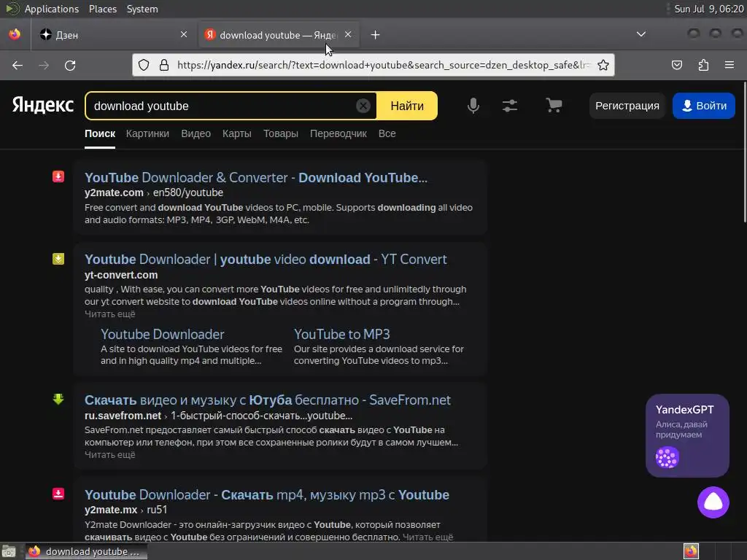
Task: Open the System menu
Action: (x=142, y=9)
